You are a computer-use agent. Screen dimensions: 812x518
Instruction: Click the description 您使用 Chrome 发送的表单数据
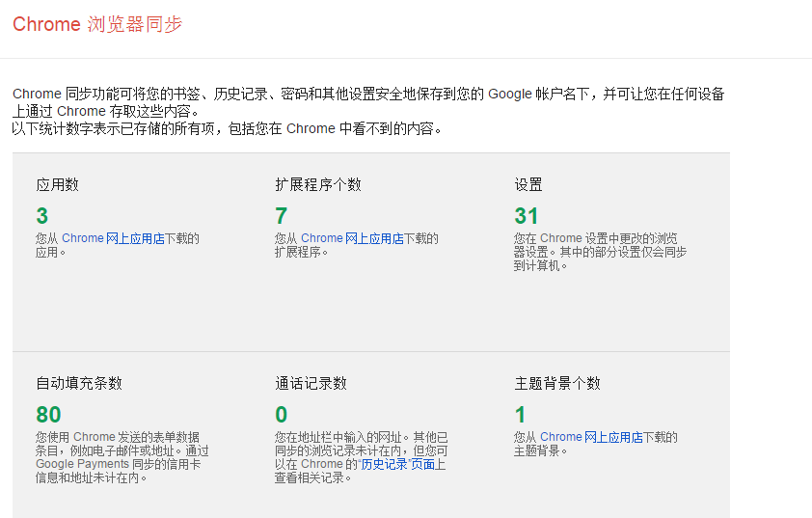[122, 457]
